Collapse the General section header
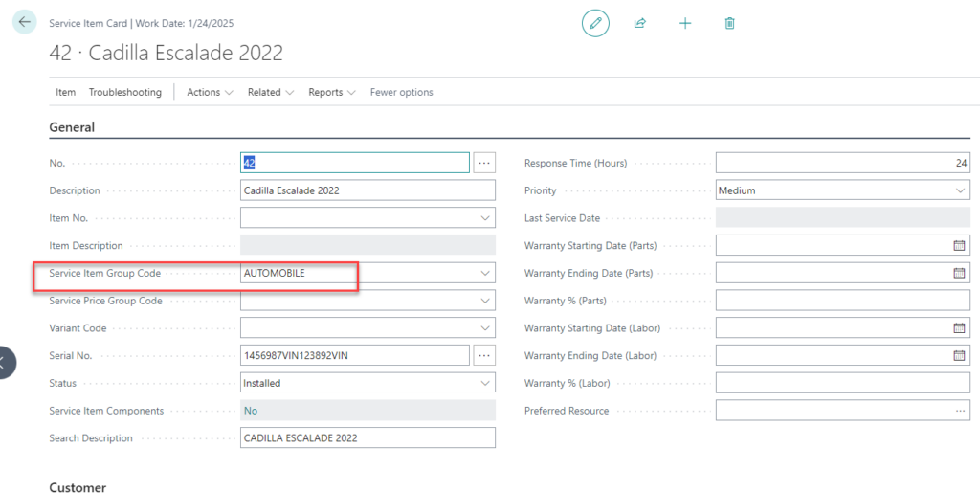The image size is (980, 493). tap(72, 127)
